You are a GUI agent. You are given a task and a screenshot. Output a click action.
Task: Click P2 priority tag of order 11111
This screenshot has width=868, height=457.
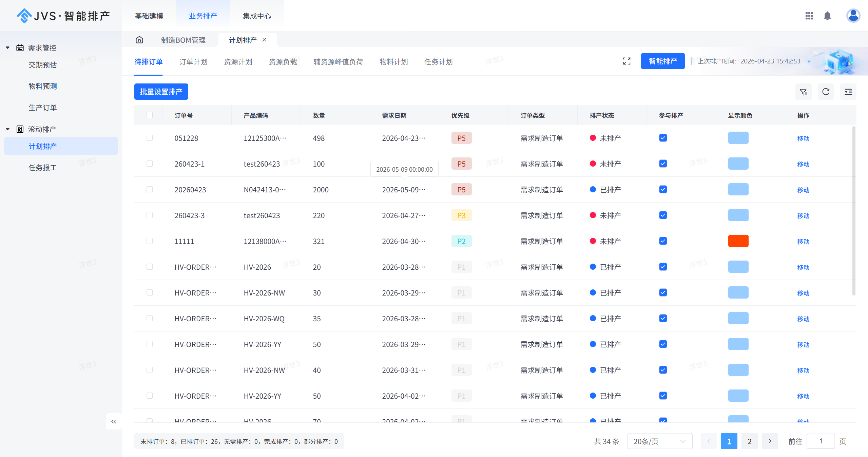(x=461, y=241)
